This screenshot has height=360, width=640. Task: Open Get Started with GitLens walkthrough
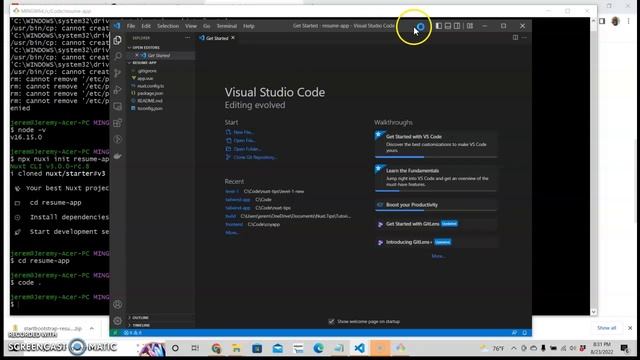pos(436,224)
